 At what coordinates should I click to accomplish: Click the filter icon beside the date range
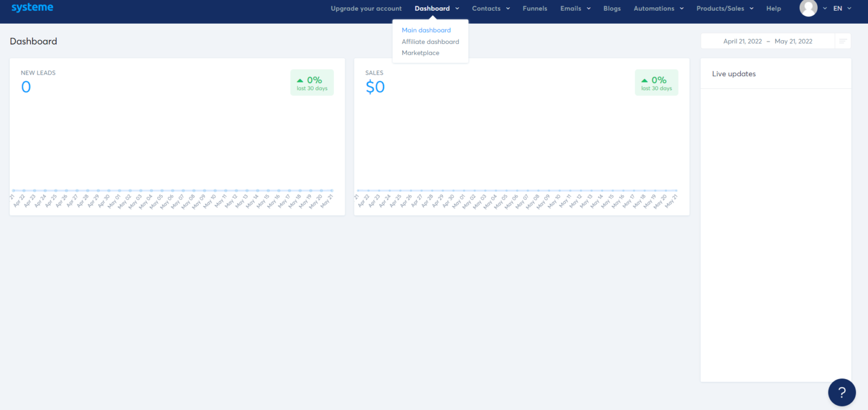click(x=843, y=41)
